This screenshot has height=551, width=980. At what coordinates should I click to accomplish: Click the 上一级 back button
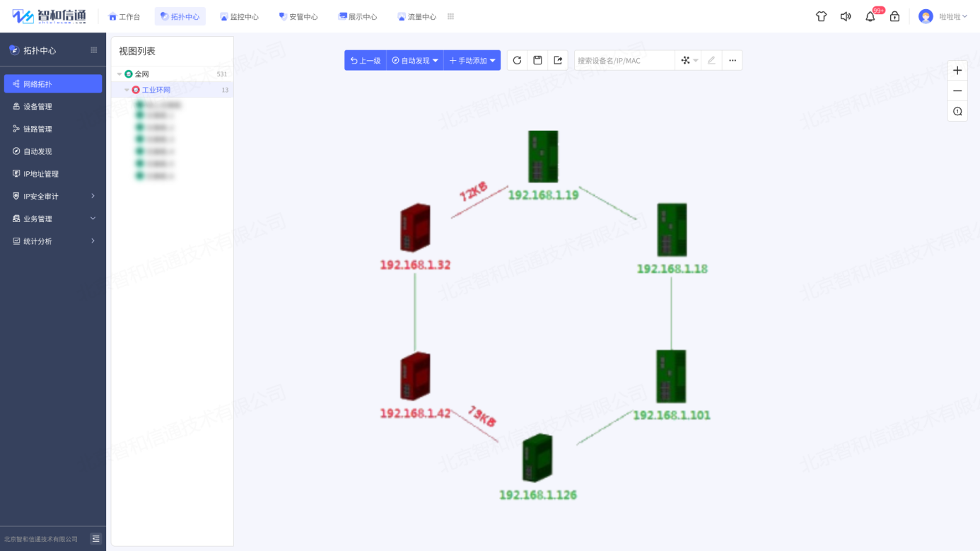click(x=366, y=60)
